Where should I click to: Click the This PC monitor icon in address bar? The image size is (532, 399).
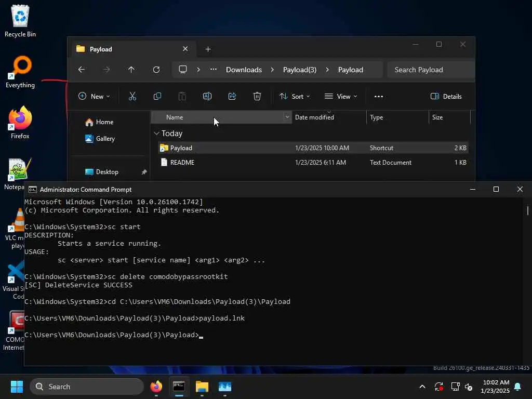click(183, 70)
